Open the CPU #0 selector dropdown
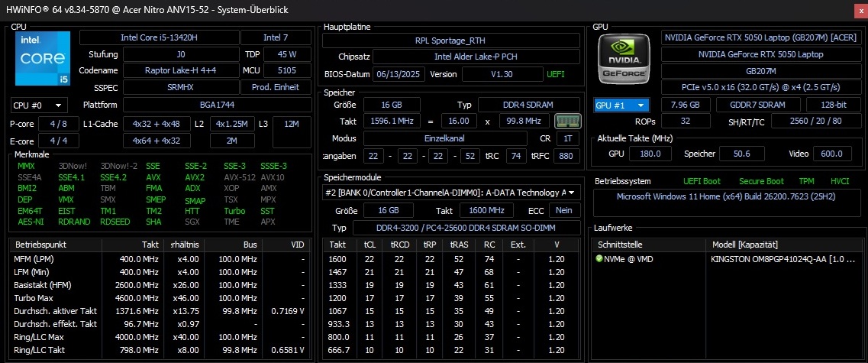Screen dimensions: 868x363 point(39,105)
